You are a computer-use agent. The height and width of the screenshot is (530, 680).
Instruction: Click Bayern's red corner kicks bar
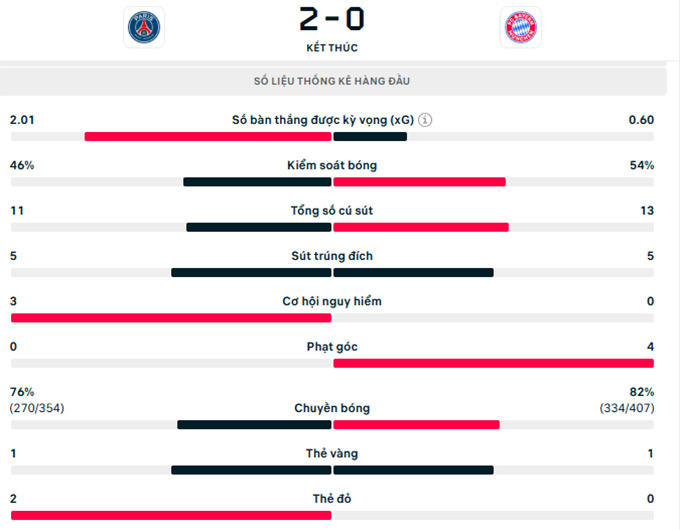coord(494,363)
